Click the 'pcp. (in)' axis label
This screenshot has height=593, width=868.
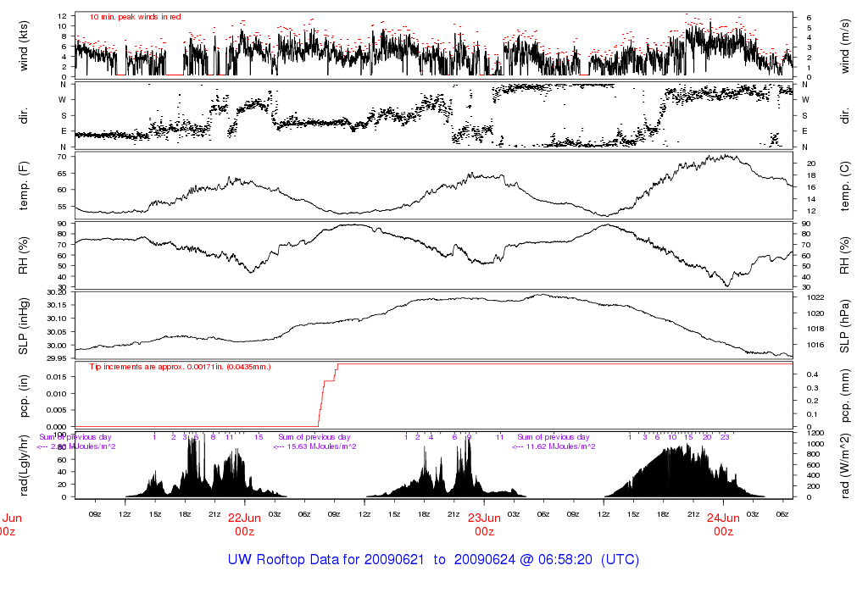tap(23, 396)
